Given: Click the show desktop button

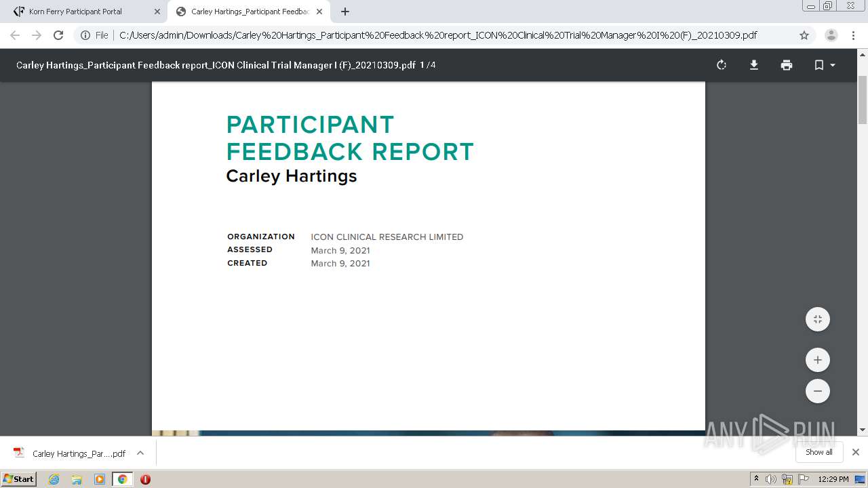Looking at the screenshot, I should 860,479.
